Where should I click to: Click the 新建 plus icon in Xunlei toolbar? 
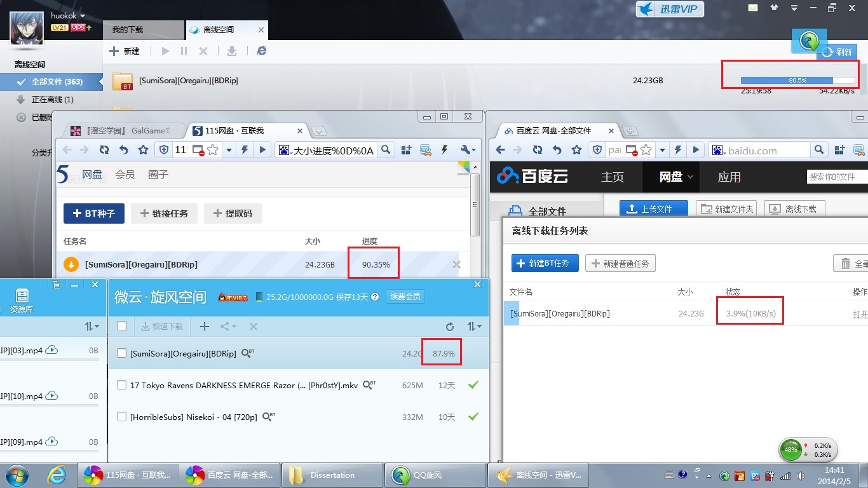[114, 51]
